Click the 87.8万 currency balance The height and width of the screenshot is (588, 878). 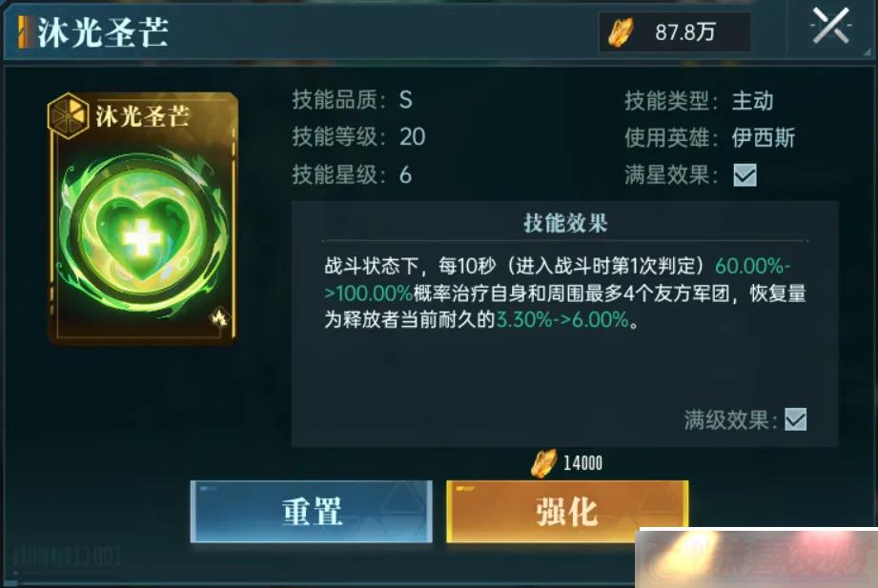coord(684,32)
